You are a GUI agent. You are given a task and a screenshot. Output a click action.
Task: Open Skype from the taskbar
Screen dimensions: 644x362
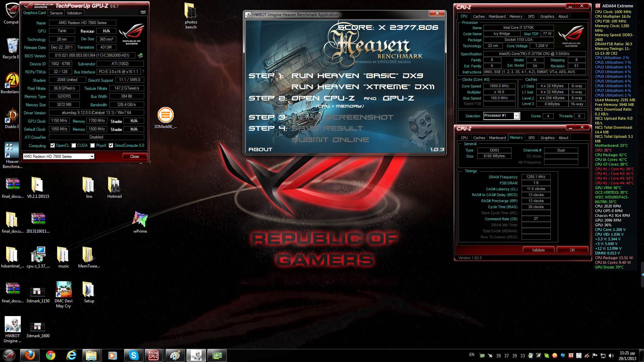coord(133,355)
